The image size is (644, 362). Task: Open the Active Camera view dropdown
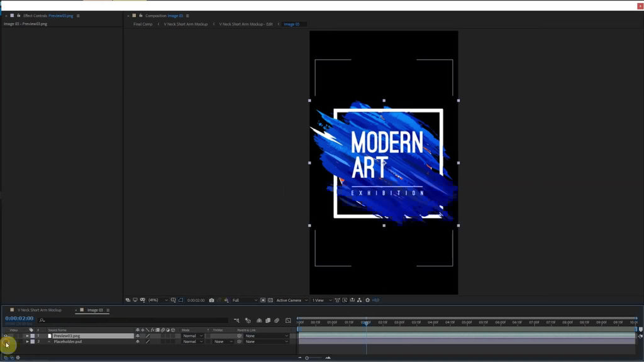(292, 300)
